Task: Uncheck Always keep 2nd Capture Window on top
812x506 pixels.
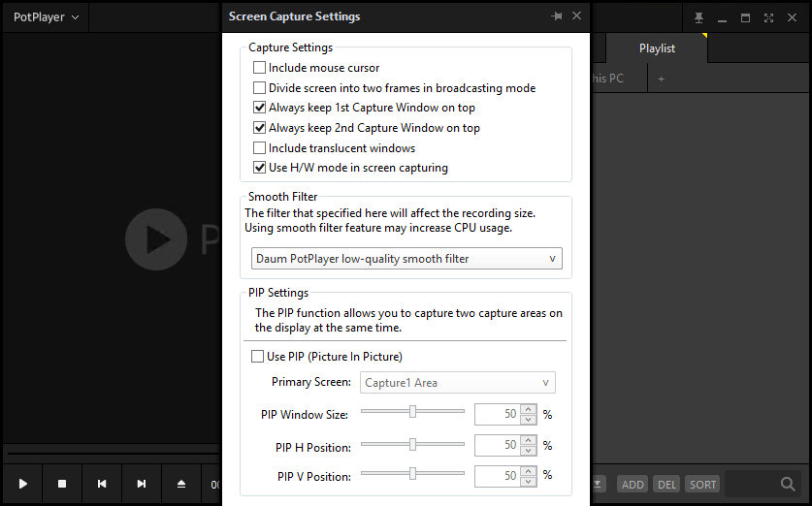Action: click(x=259, y=128)
